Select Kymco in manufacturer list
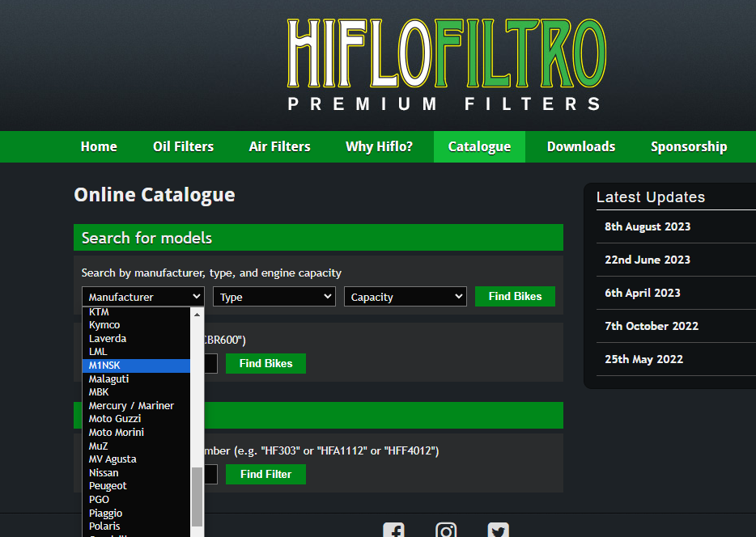This screenshot has height=537, width=756. 137,325
